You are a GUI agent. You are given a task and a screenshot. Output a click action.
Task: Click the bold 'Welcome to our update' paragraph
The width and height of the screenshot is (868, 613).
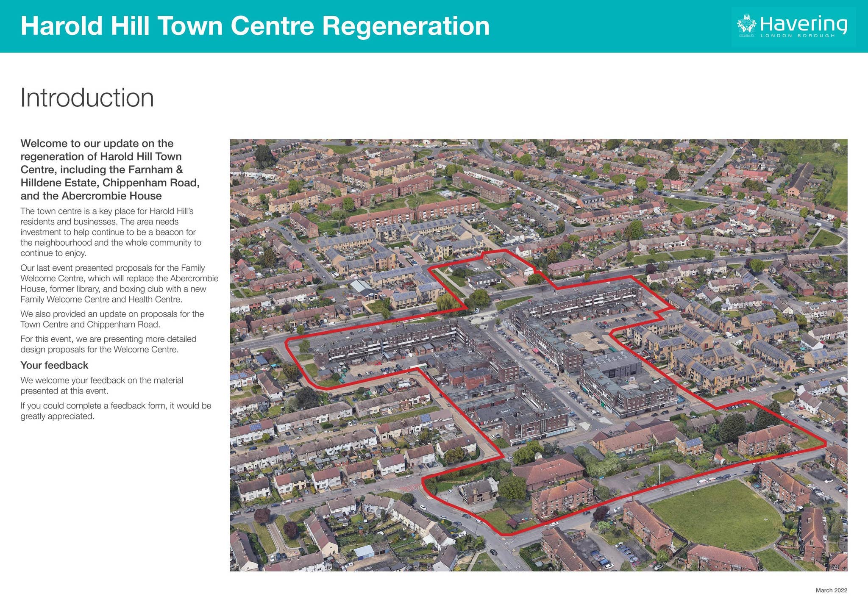pyautogui.click(x=110, y=169)
